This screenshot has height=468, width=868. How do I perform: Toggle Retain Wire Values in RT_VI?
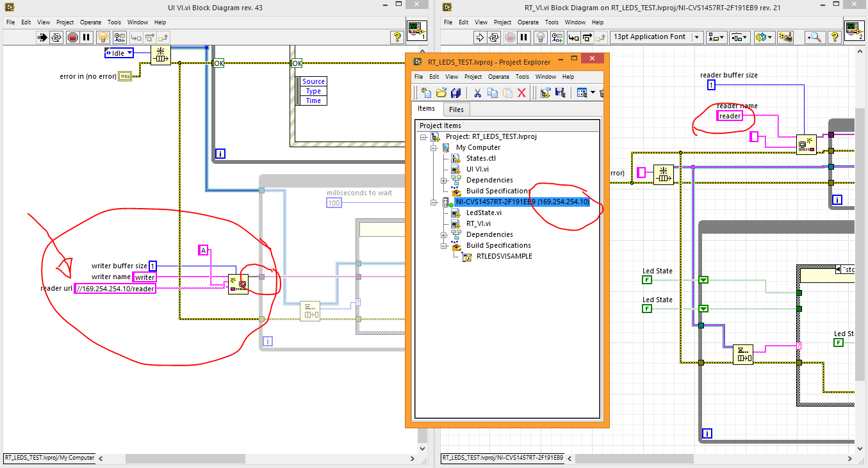click(556, 37)
